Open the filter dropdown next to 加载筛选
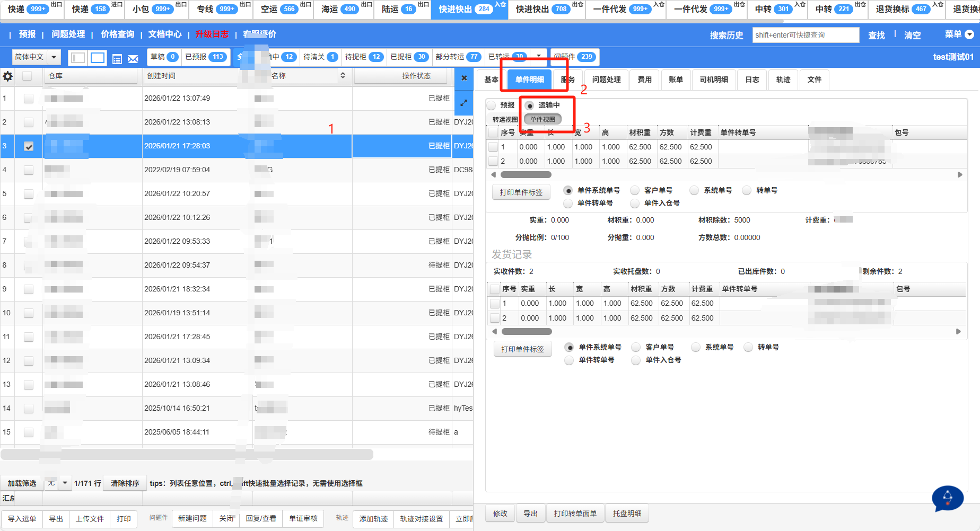Image resolution: width=980 pixels, height=531 pixels. coord(65,483)
